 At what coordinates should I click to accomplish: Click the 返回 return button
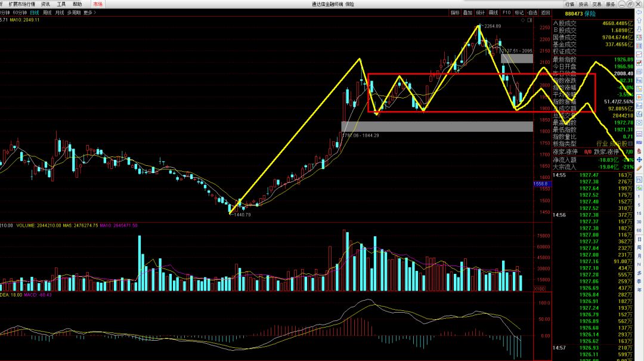[546, 13]
